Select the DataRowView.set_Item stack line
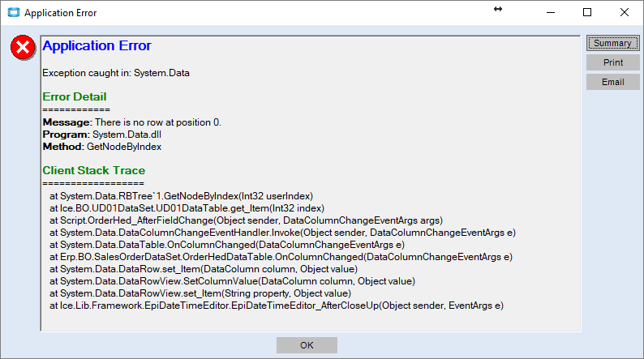 click(200, 293)
